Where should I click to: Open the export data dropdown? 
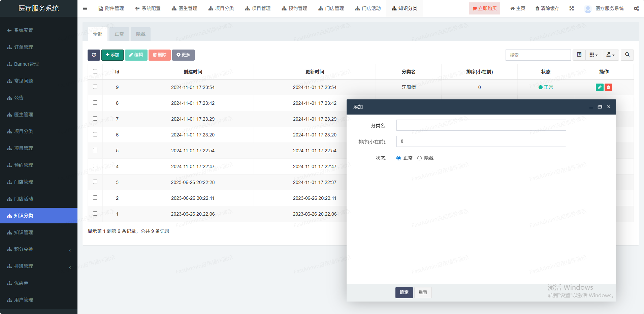pos(610,55)
